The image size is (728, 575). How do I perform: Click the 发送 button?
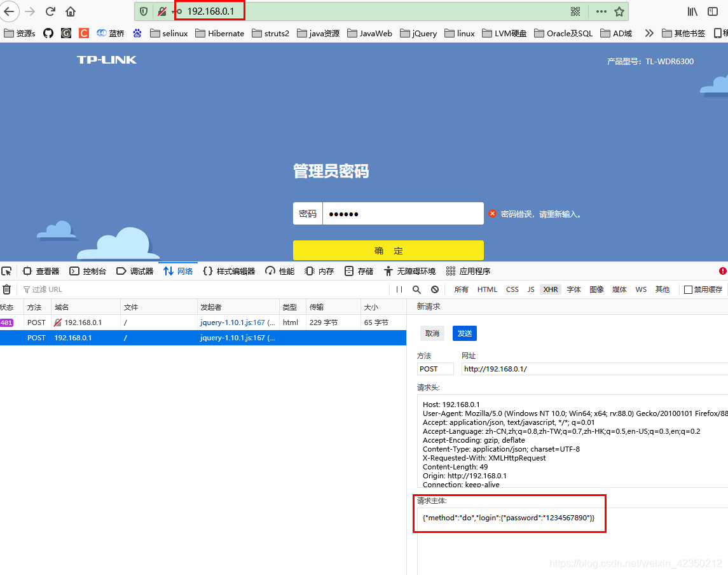[x=464, y=333]
